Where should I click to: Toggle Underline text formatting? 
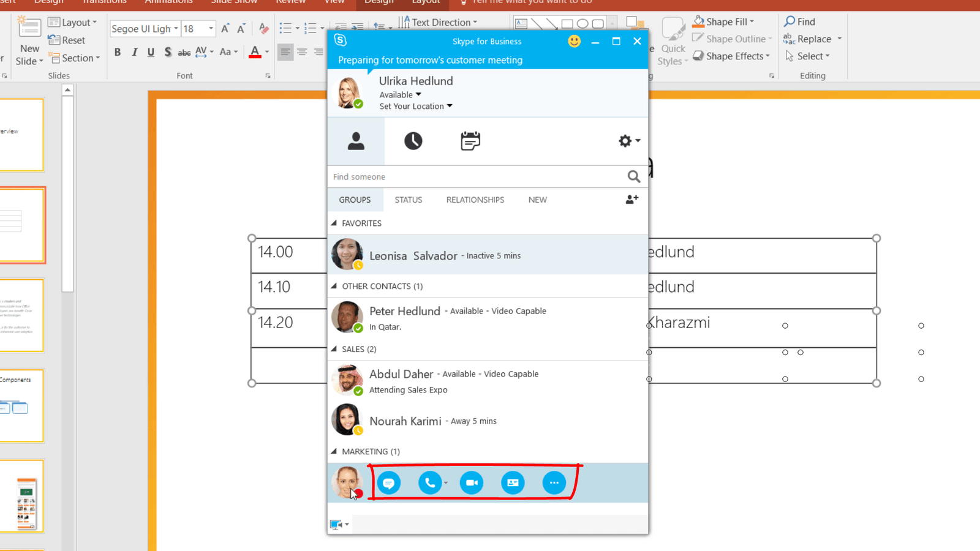(151, 53)
